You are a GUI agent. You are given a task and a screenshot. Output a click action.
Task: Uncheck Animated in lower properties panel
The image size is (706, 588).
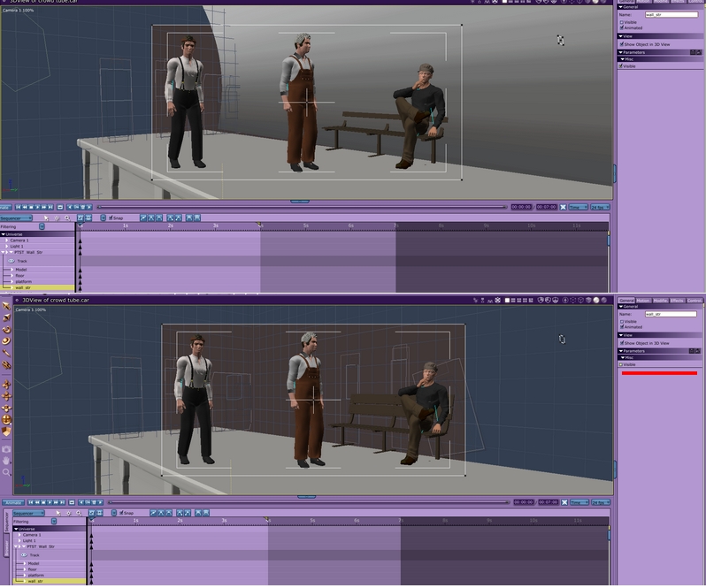pos(622,327)
